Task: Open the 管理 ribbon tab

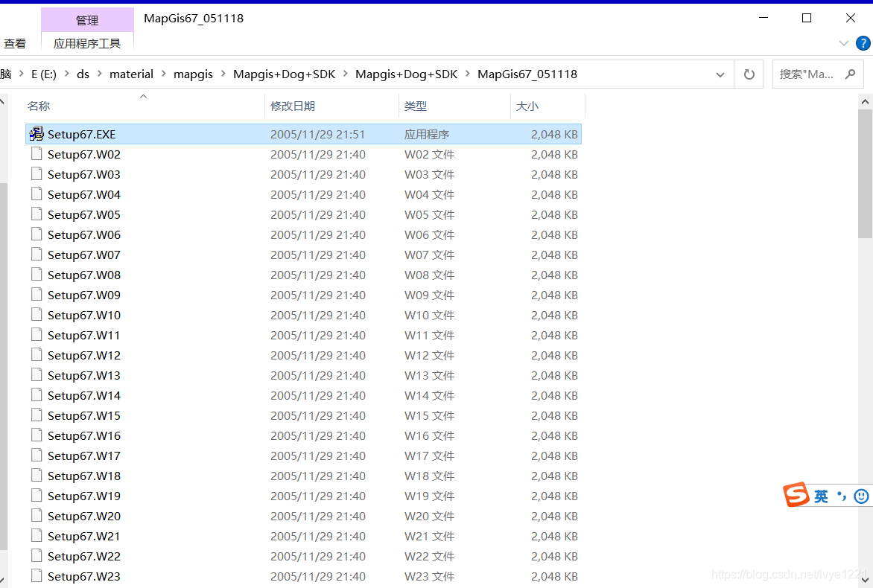Action: (87, 20)
